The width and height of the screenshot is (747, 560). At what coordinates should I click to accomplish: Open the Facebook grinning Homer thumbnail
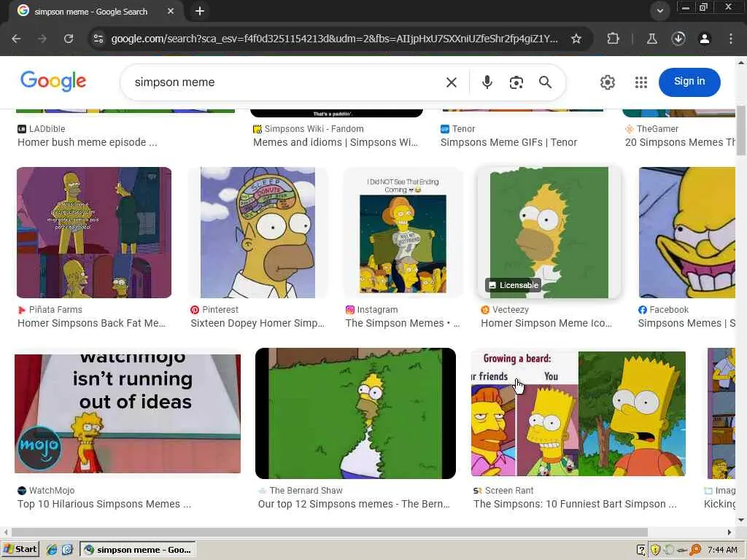[x=687, y=233]
